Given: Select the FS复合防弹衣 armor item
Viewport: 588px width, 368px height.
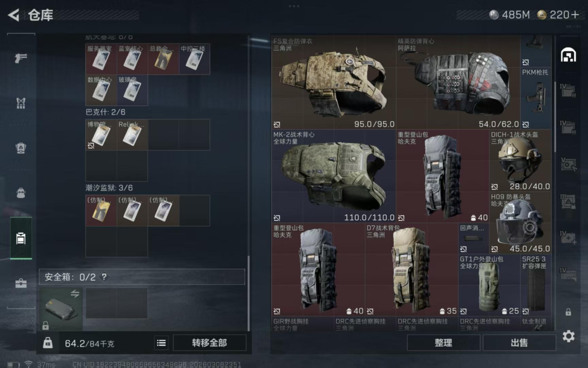Looking at the screenshot, I should [333, 82].
